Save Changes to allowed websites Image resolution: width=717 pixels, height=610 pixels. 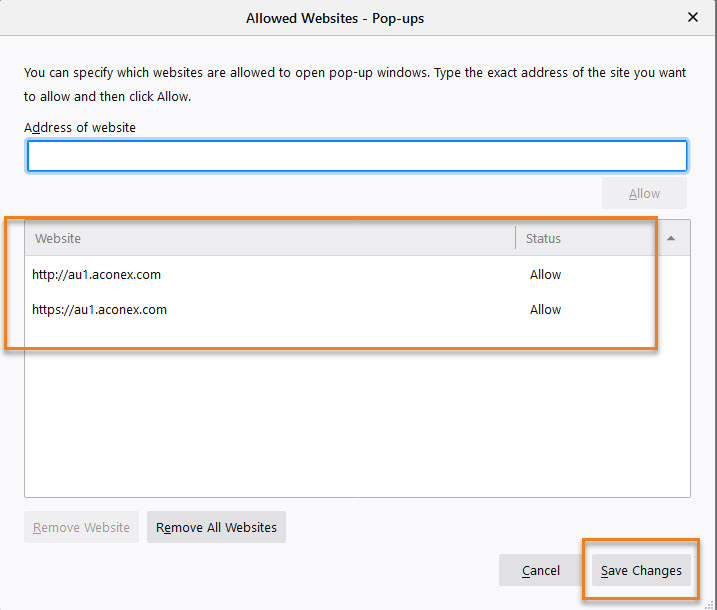[641, 570]
